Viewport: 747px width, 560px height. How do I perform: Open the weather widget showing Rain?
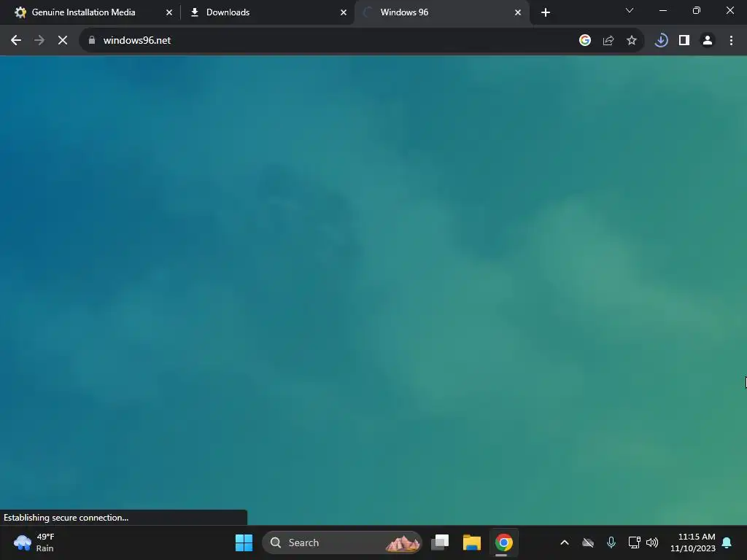[34, 542]
